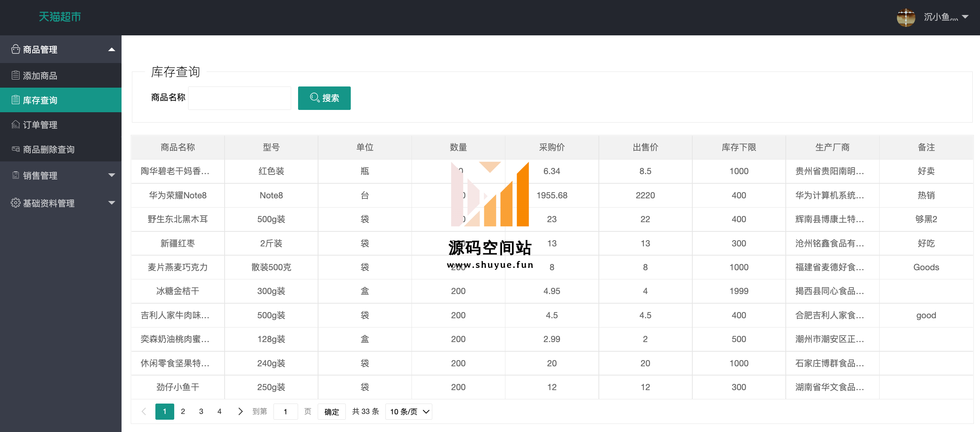980x432 pixels.
Task: Click 红色装 model cell
Action: 271,171
